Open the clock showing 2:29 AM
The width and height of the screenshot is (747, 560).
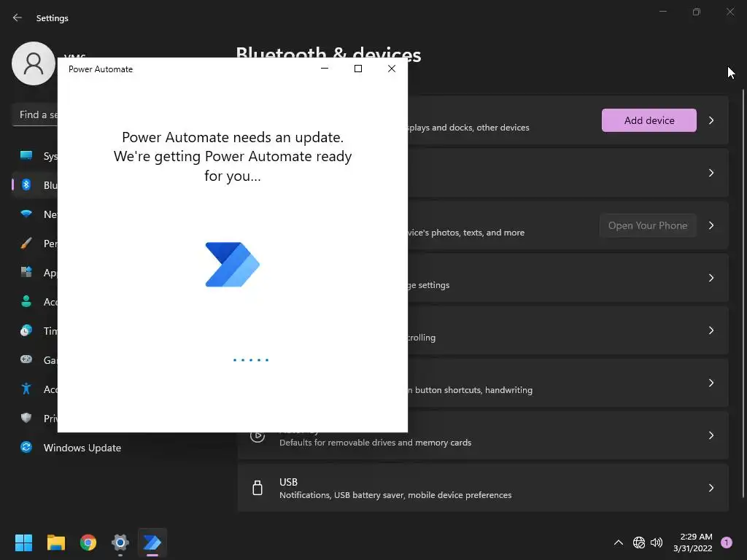point(692,542)
